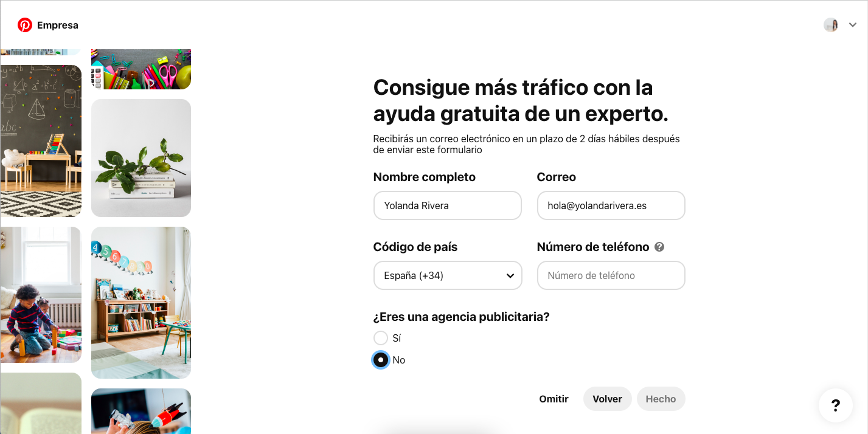
Task: Open the account options in top-right corner
Action: [x=853, y=25]
